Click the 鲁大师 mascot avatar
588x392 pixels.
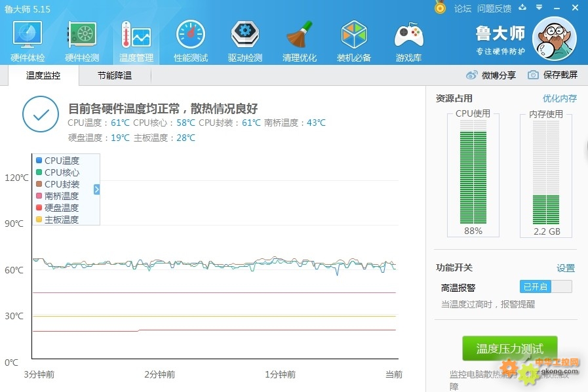[555, 39]
